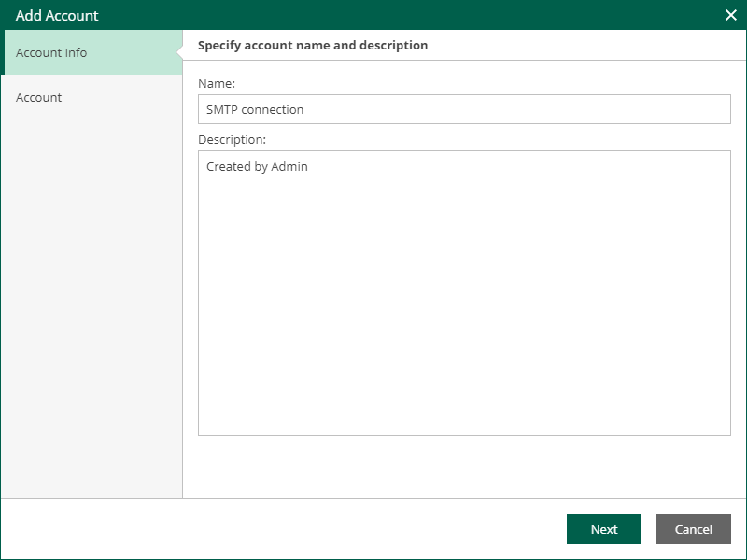Click the "Name:" field label
The image size is (747, 560).
[x=217, y=83]
